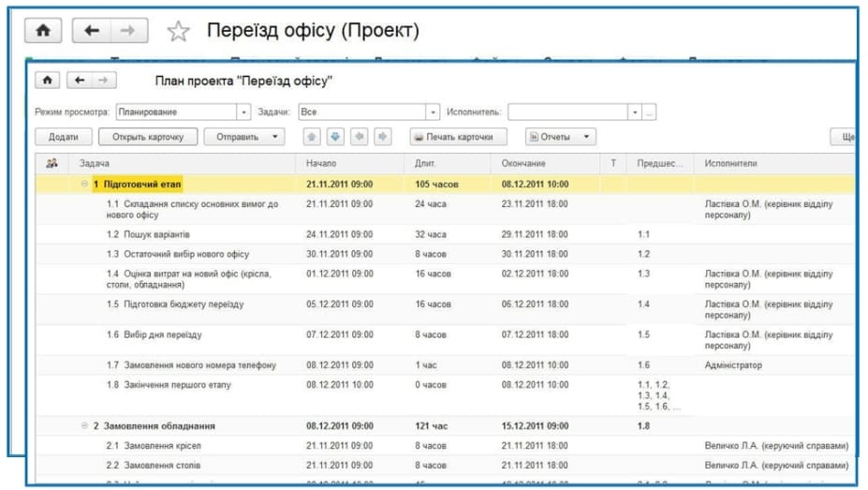
Task: Click Печать карточки button
Action: coord(459,137)
